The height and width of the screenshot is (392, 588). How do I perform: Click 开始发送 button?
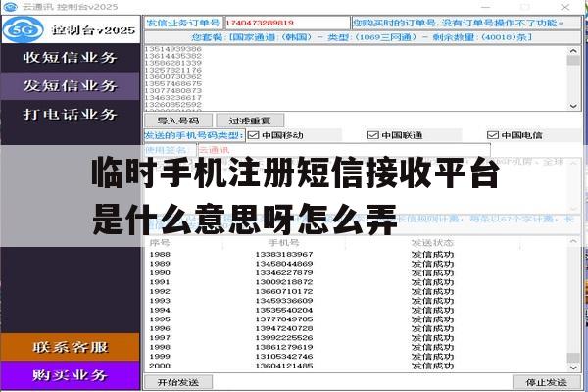tap(178, 382)
